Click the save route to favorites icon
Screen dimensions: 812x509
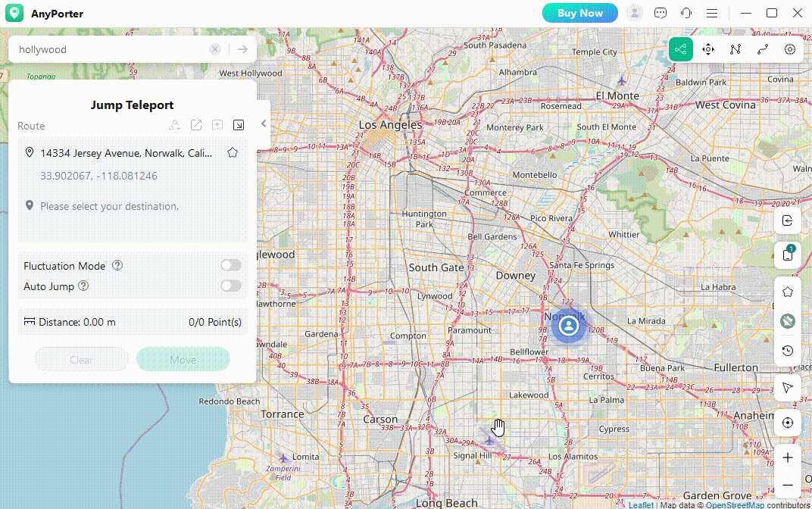coord(217,125)
